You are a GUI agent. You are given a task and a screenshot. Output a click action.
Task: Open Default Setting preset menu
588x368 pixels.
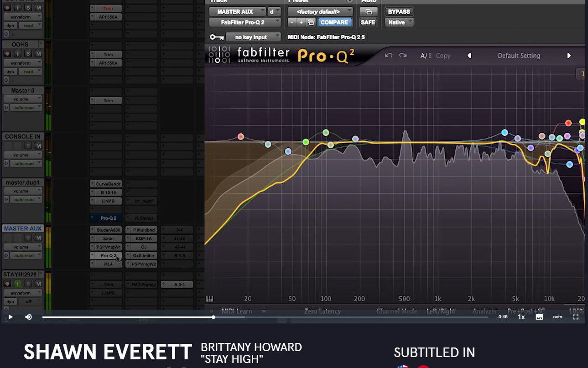click(x=519, y=56)
